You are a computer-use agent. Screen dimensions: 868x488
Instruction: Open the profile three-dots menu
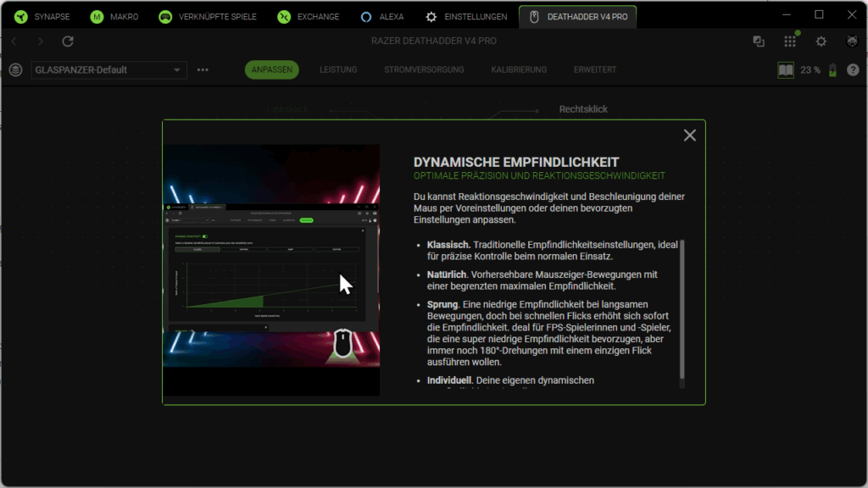[x=203, y=69]
